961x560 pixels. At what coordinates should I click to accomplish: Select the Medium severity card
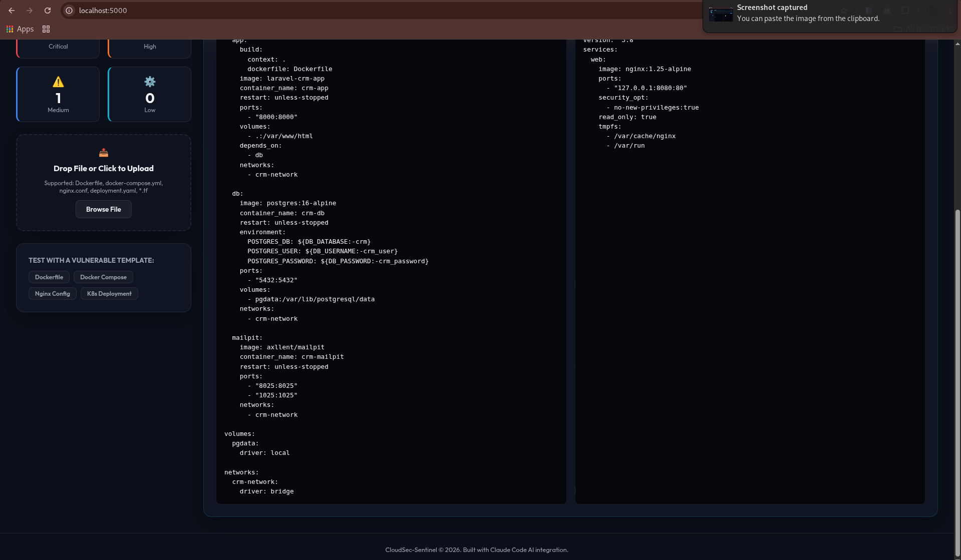tap(58, 94)
